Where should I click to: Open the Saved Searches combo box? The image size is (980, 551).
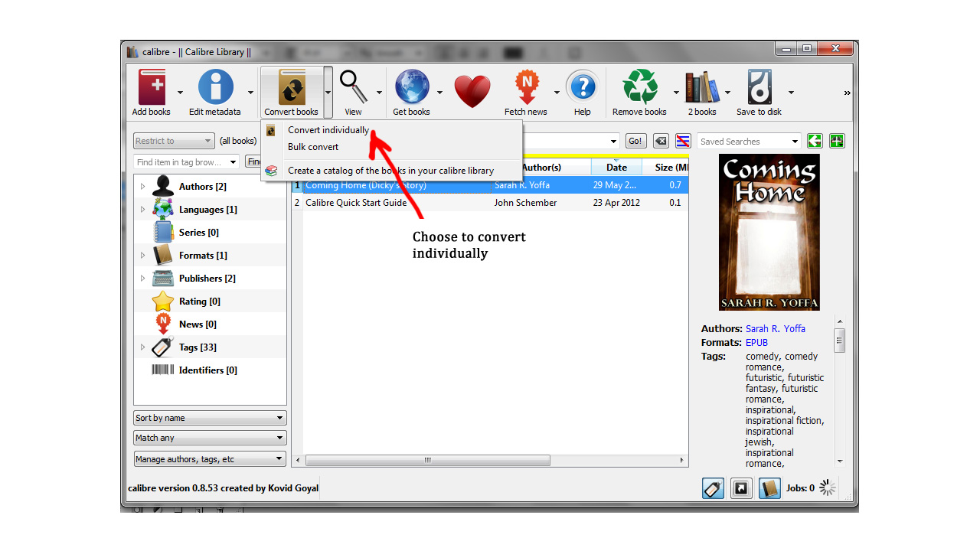click(750, 141)
